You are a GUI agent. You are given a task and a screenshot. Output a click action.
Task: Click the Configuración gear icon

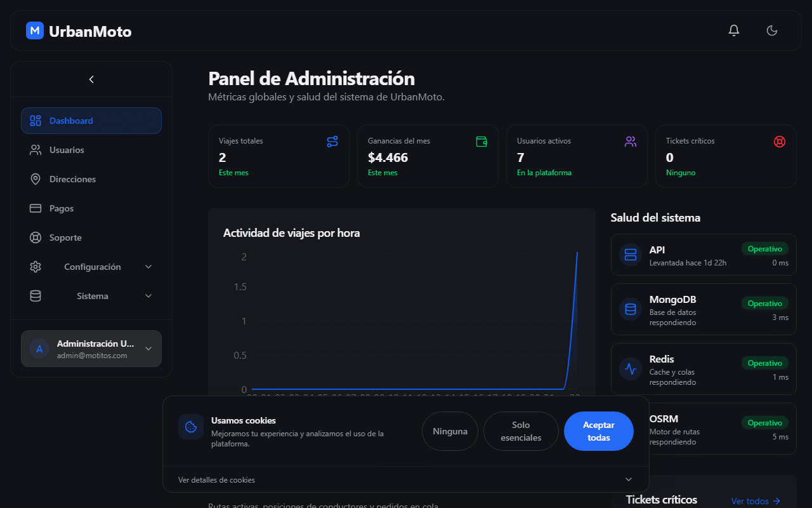pyautogui.click(x=36, y=267)
